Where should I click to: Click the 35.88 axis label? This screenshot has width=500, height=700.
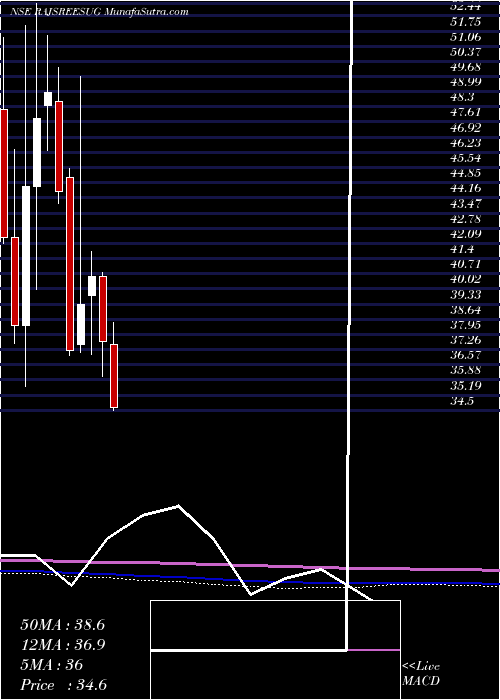466,371
